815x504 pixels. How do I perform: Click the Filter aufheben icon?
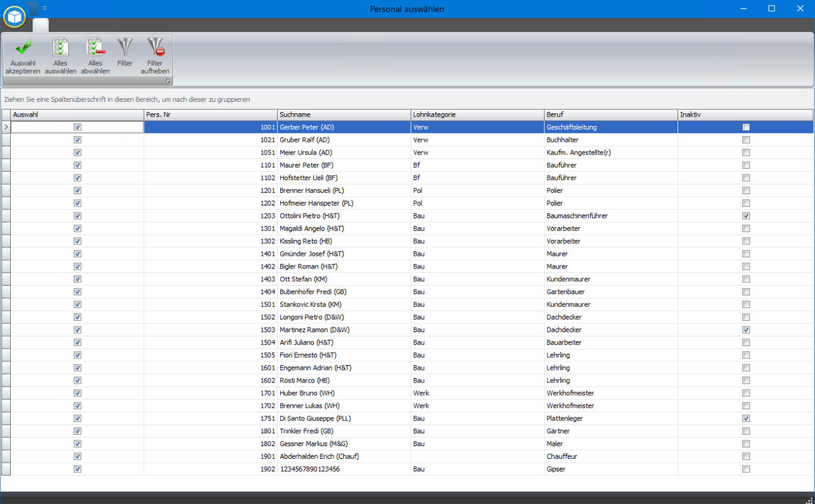155,47
